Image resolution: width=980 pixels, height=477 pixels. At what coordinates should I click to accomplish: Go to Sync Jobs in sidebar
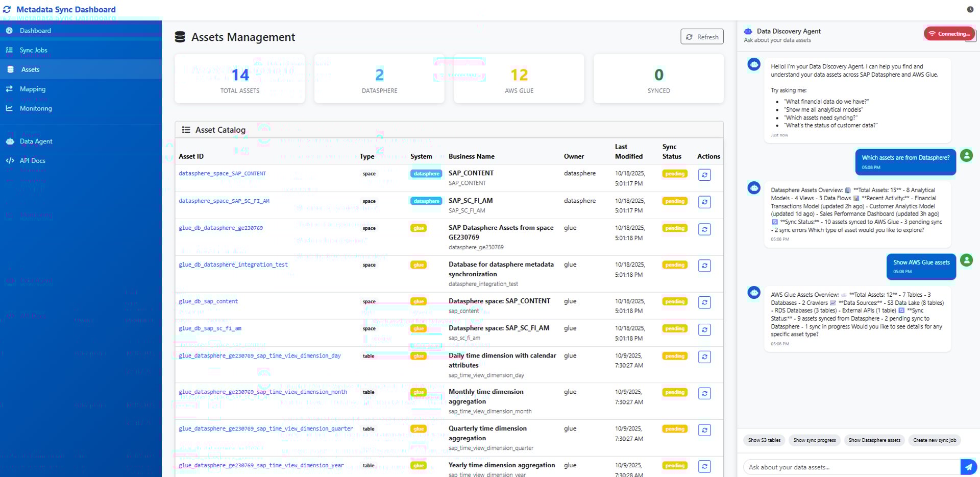81,50
